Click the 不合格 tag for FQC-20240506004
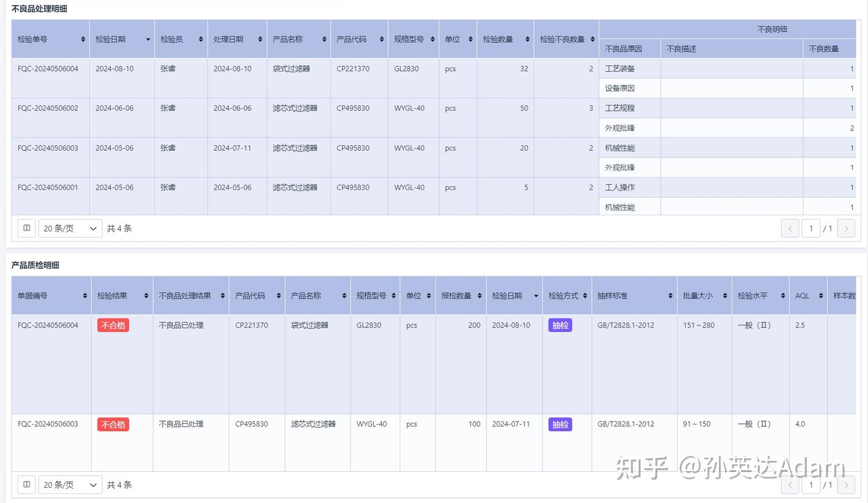 (113, 324)
